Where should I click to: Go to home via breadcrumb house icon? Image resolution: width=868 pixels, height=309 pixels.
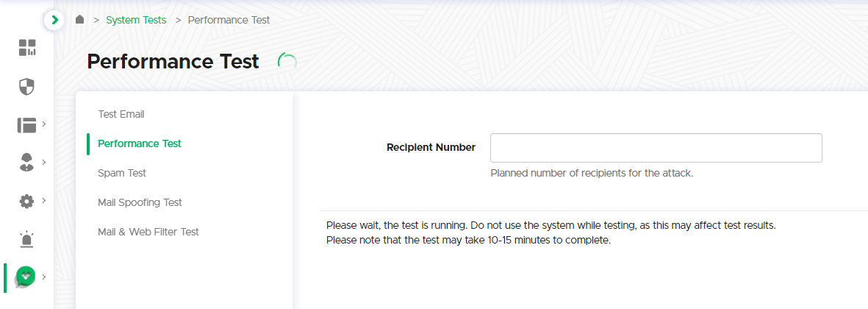tap(80, 20)
